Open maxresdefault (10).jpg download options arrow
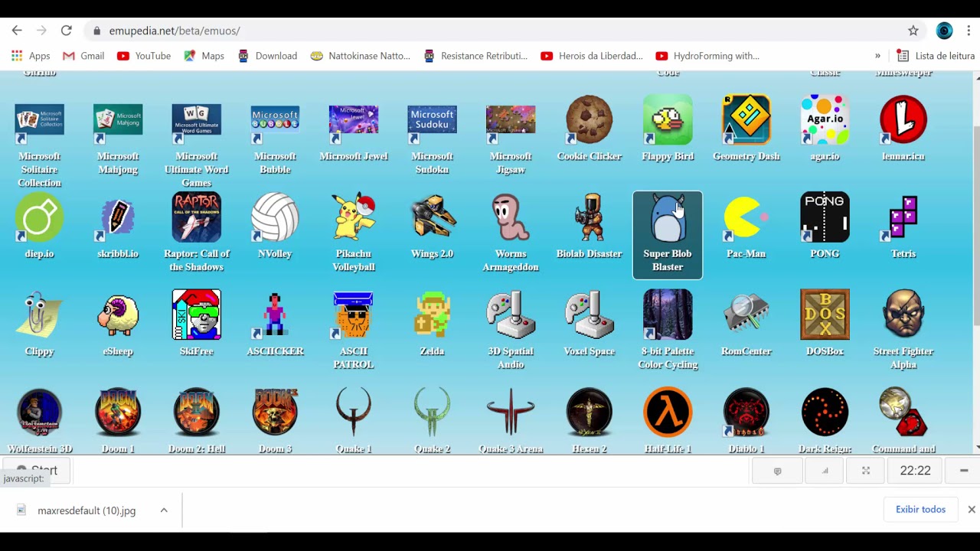Image resolution: width=980 pixels, height=551 pixels. (x=164, y=510)
